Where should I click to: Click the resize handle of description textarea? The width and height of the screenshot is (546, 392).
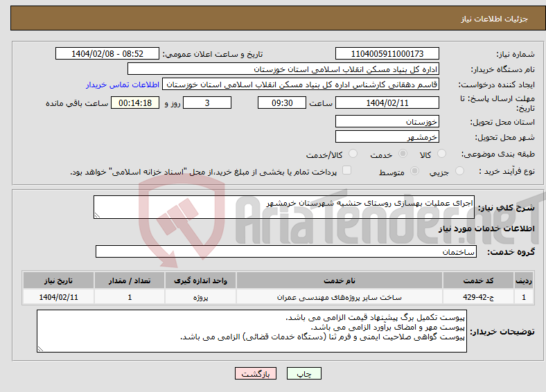tap(97, 215)
